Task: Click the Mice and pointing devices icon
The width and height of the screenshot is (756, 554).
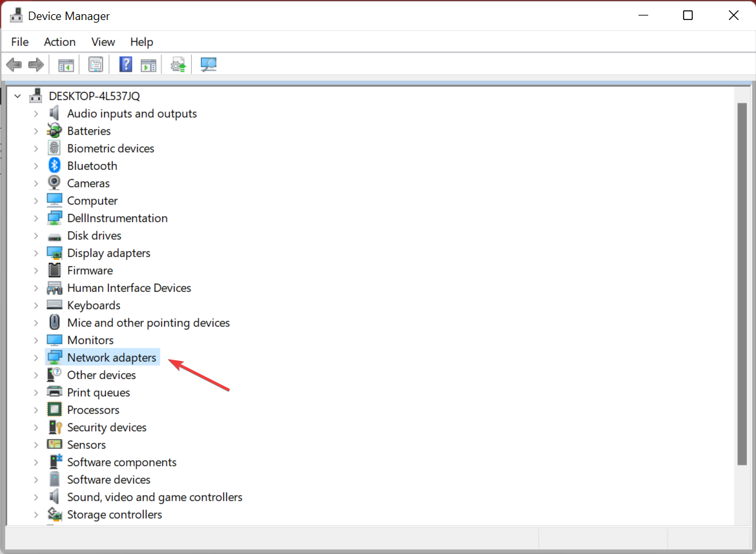Action: (54, 322)
